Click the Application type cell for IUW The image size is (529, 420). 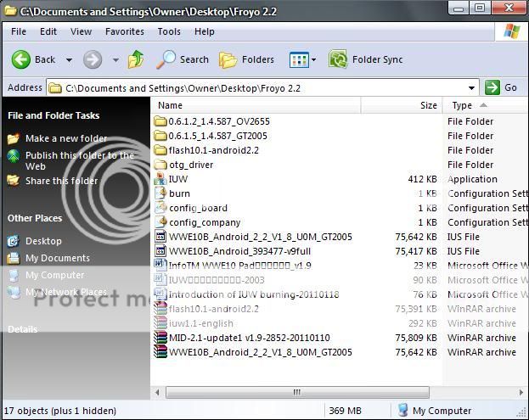[472, 179]
